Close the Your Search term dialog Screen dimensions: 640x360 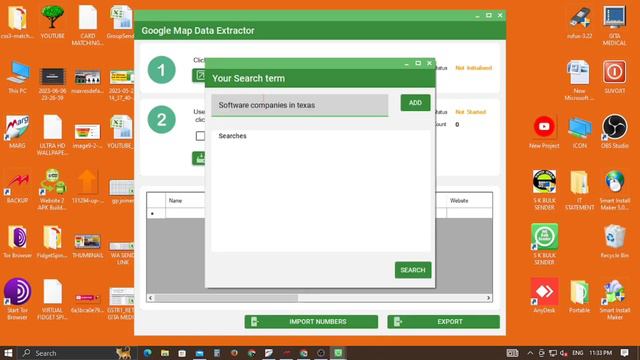[429, 63]
